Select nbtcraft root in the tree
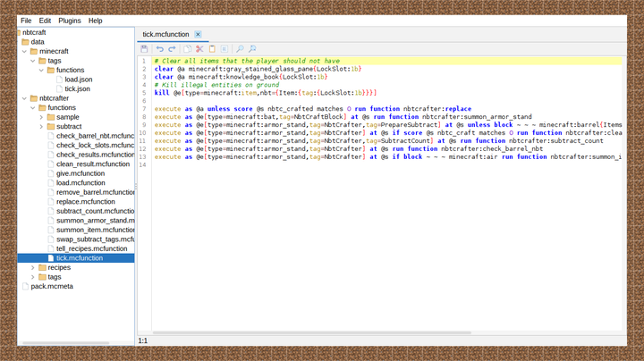The image size is (644, 361). [34, 32]
